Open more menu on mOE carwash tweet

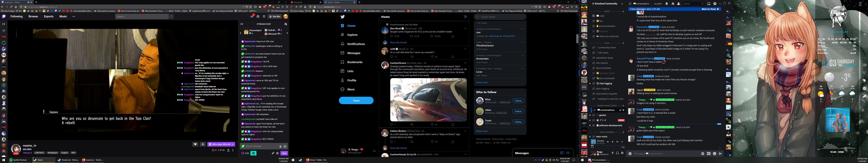pos(465,49)
